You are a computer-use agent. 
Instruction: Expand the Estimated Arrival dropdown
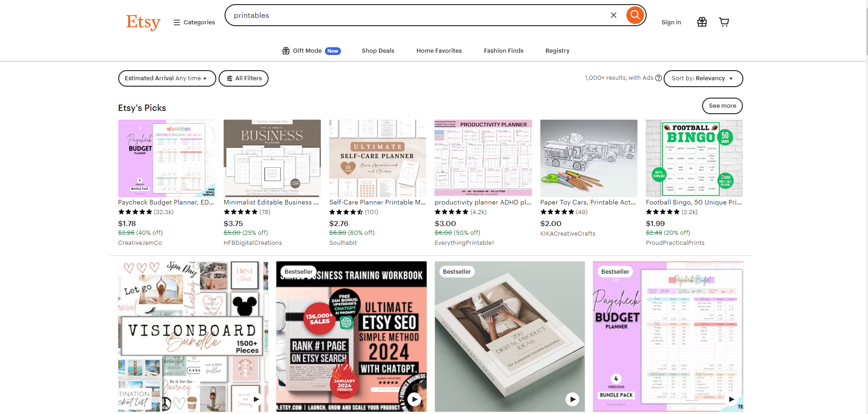(167, 78)
